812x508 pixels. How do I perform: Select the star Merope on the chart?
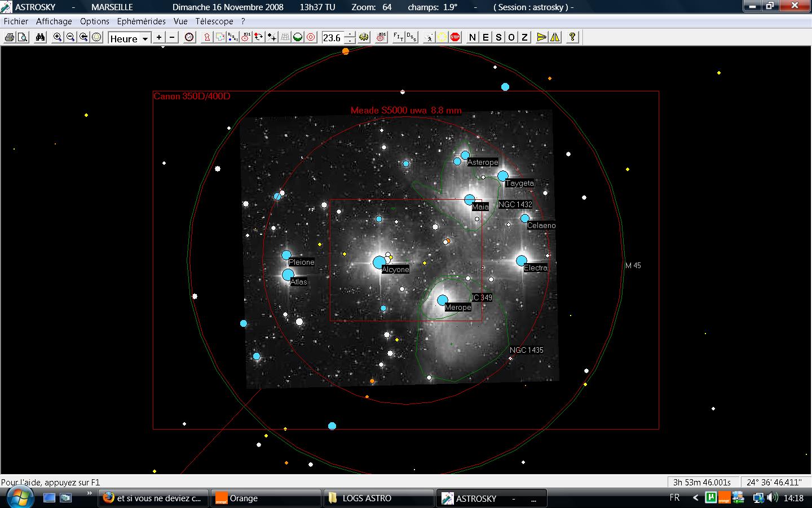443,300
